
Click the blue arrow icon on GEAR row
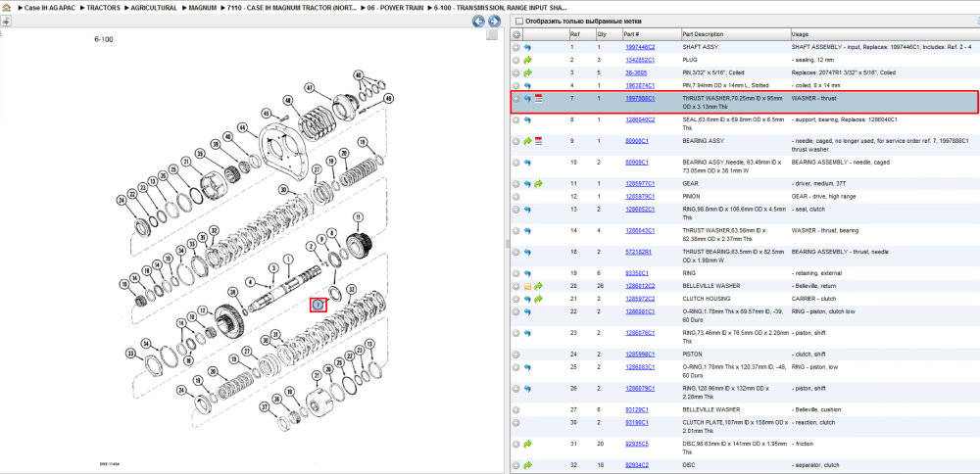(x=527, y=184)
